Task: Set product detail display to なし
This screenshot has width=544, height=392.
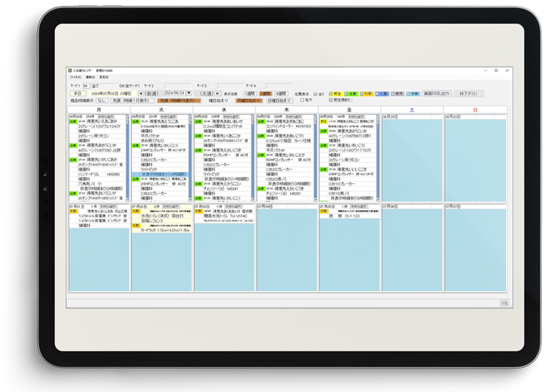Action: click(101, 101)
